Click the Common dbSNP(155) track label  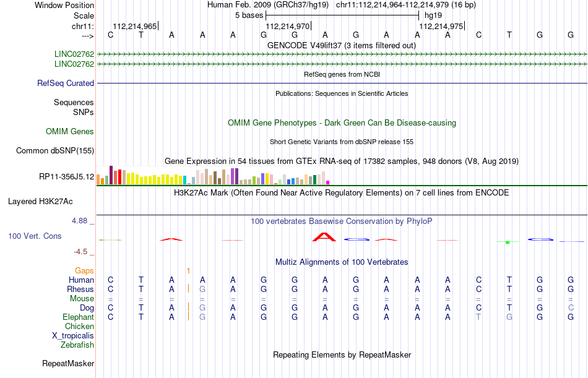click(55, 151)
